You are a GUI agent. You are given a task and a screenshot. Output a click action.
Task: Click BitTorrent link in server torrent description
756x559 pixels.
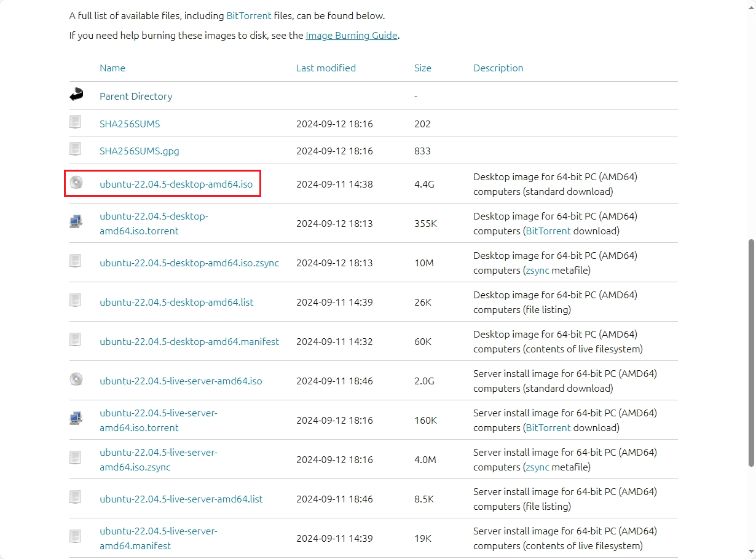(548, 428)
